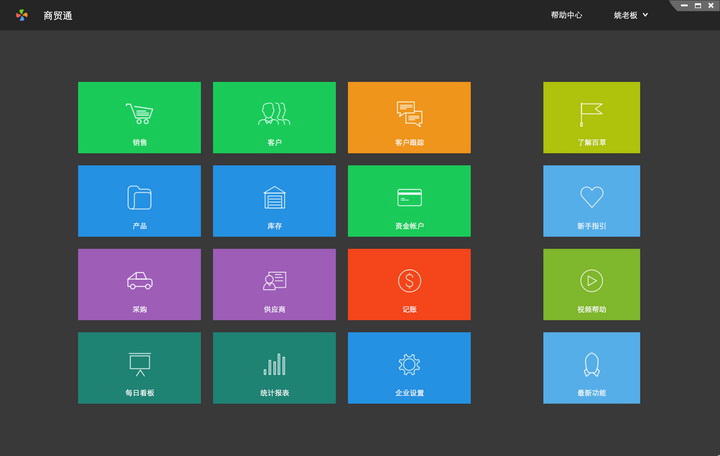Open the 采购 car tile
This screenshot has width=720, height=456.
click(x=139, y=284)
